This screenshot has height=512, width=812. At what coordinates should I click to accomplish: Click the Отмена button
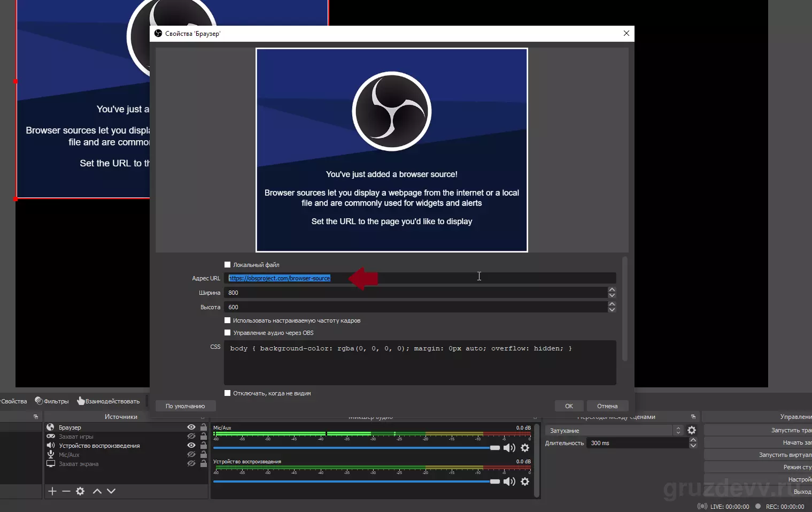pos(607,406)
